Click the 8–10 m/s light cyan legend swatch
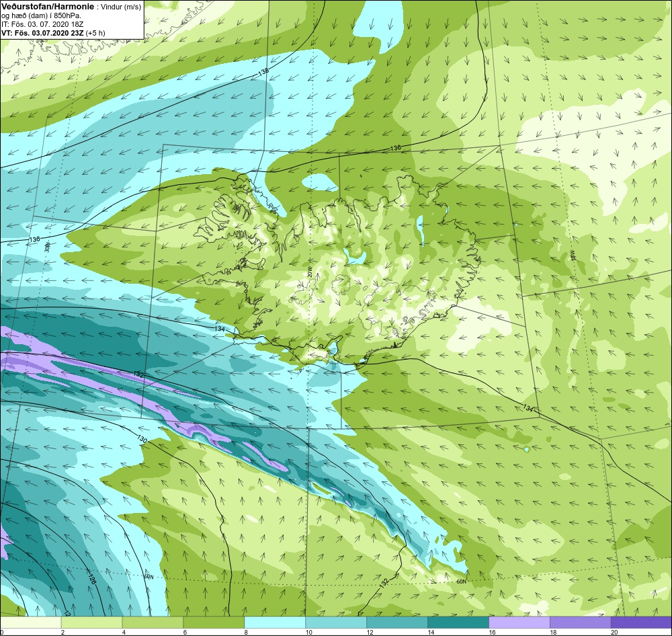The height and width of the screenshot is (636, 672). pyautogui.click(x=275, y=622)
